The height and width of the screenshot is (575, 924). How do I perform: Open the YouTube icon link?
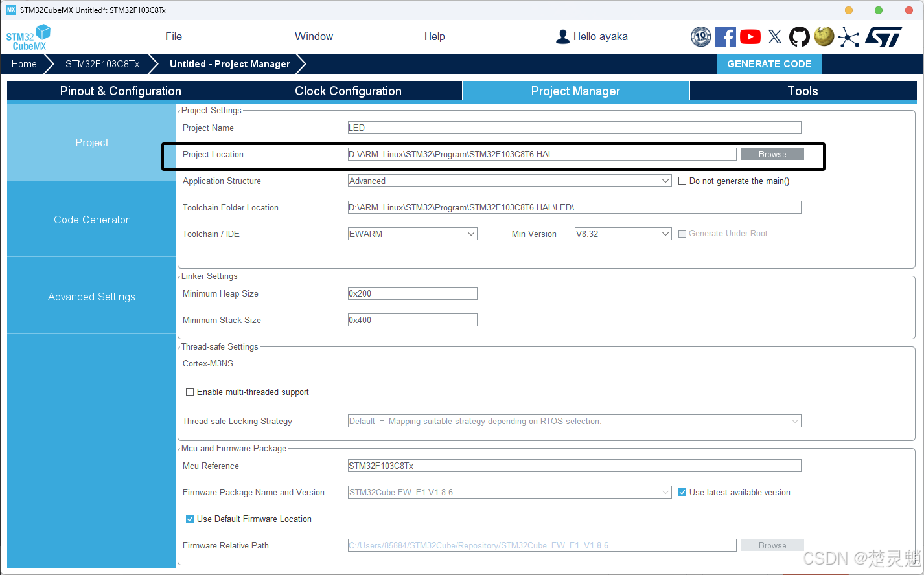[x=750, y=37]
